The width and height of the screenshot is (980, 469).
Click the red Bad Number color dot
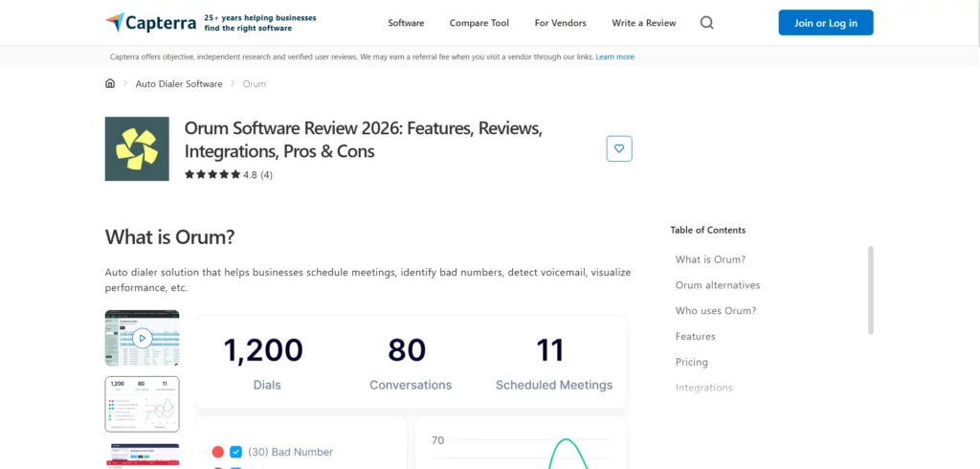tap(217, 452)
